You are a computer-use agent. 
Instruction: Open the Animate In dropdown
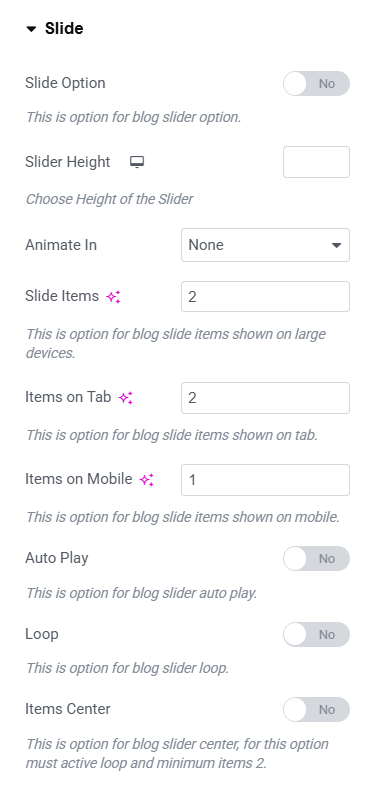click(x=265, y=245)
